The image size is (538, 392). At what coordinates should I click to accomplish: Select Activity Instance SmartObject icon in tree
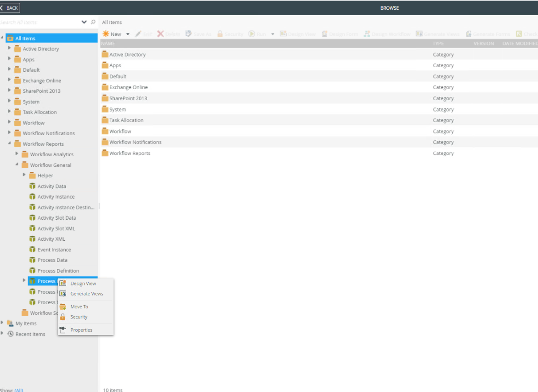coord(32,197)
